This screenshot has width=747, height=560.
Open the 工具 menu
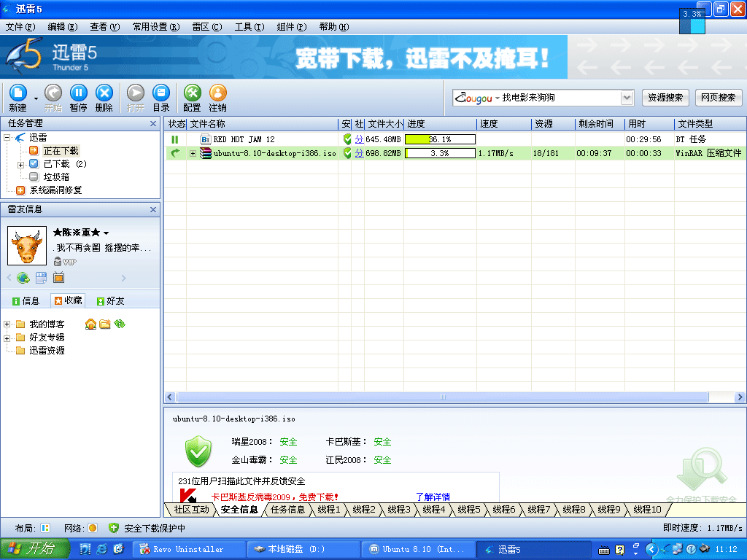pos(249,27)
